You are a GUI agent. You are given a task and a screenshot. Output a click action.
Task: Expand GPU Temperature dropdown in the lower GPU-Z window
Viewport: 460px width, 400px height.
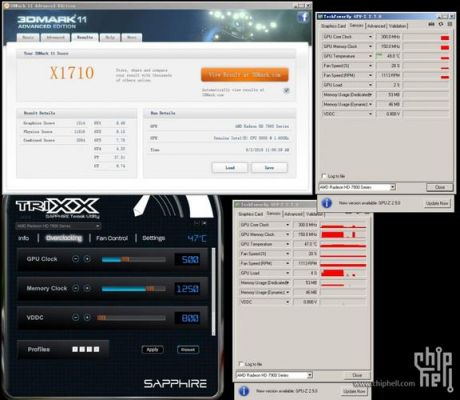(x=287, y=244)
